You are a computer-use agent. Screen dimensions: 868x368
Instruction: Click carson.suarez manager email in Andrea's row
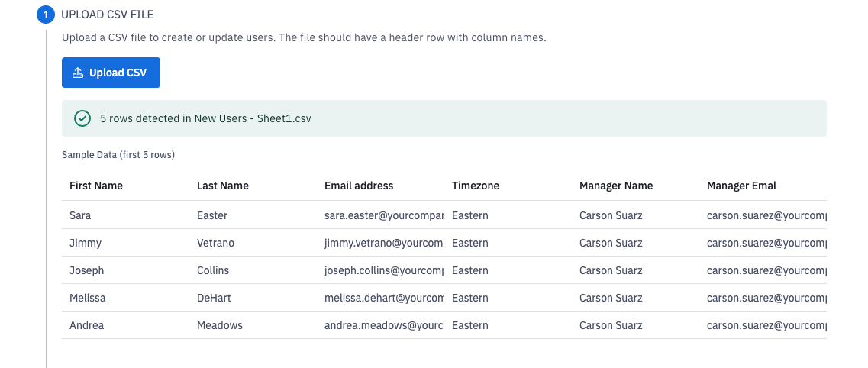(x=766, y=325)
